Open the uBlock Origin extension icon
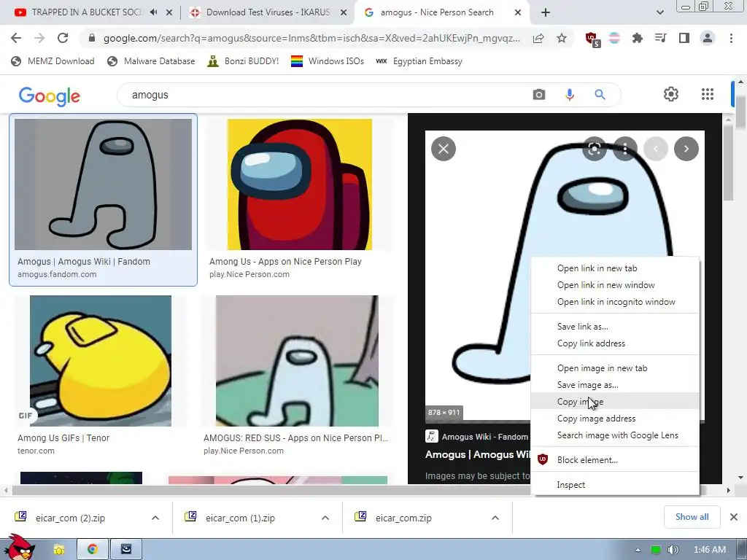The height and width of the screenshot is (560, 747). tap(592, 39)
